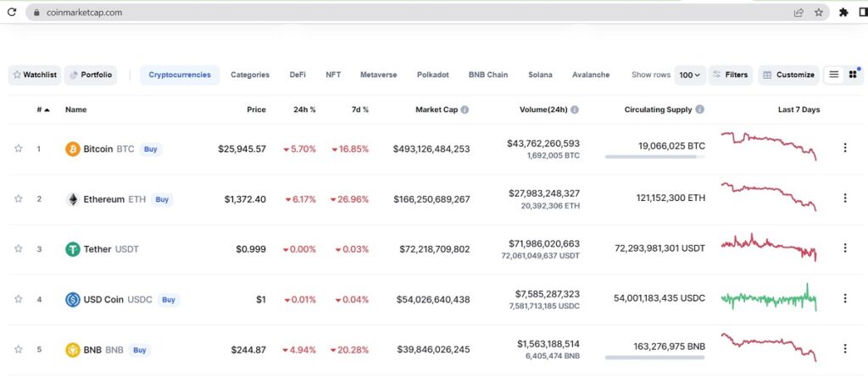Image resolution: width=868 pixels, height=378 pixels.
Task: Add USD Coin to watchlist star
Action: pos(19,299)
